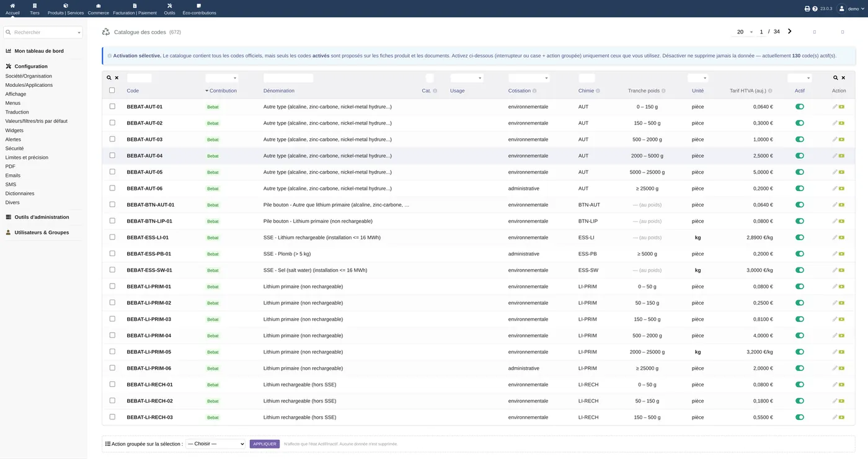Open the page size dropdown showing 20
Screen dimensions: 868x459
click(743, 32)
